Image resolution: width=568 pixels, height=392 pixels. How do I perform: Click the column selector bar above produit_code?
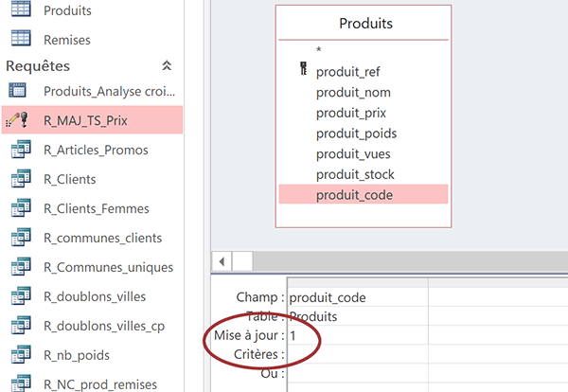click(358, 282)
